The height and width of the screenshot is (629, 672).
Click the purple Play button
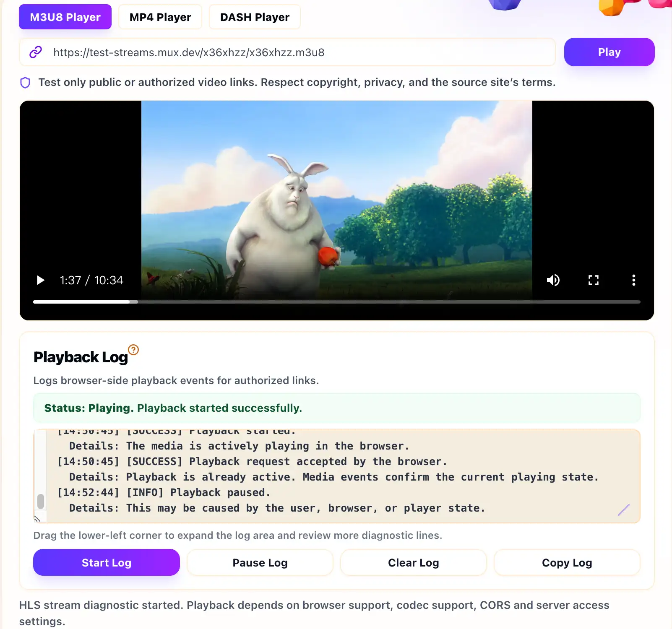[x=609, y=52]
